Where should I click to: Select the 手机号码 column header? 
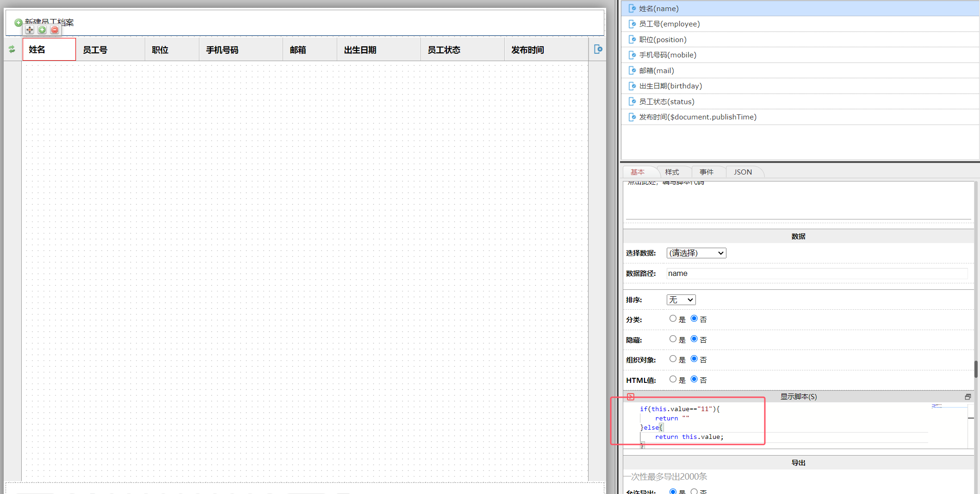click(x=222, y=50)
